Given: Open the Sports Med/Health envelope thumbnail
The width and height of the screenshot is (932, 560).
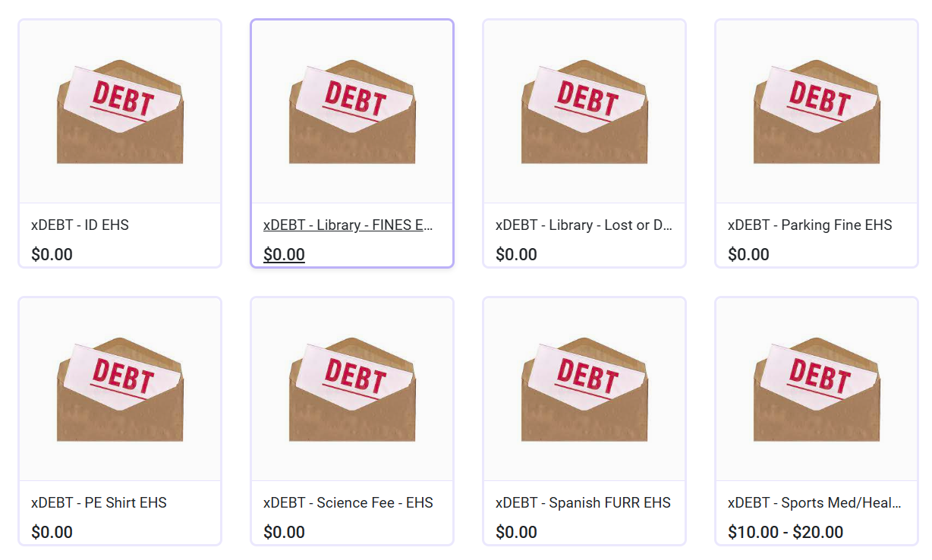Looking at the screenshot, I should tap(816, 388).
